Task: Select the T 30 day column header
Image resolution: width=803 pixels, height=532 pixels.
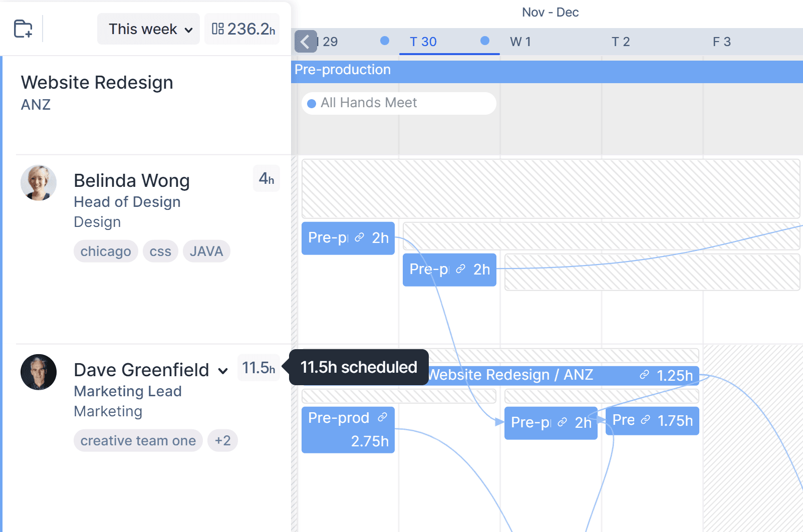Action: [x=423, y=42]
